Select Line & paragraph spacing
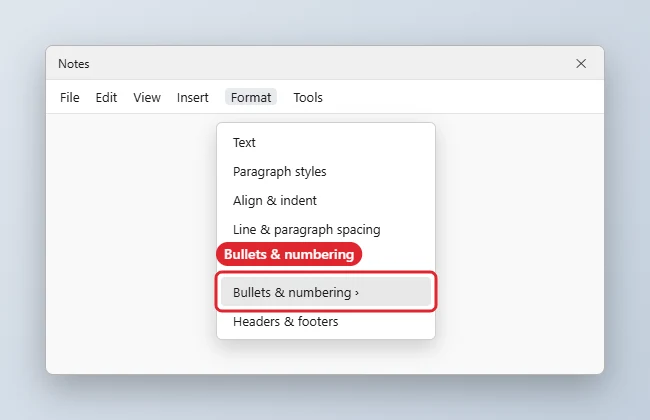 click(x=326, y=230)
